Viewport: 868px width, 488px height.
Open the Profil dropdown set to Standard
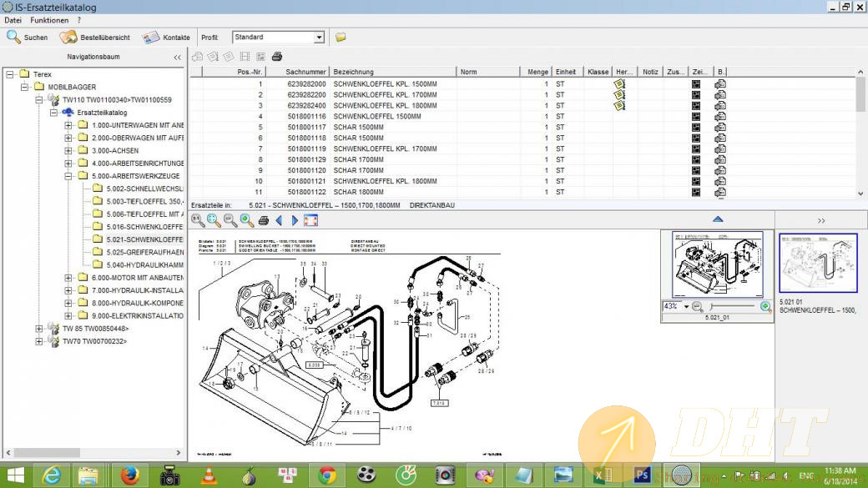click(x=319, y=37)
